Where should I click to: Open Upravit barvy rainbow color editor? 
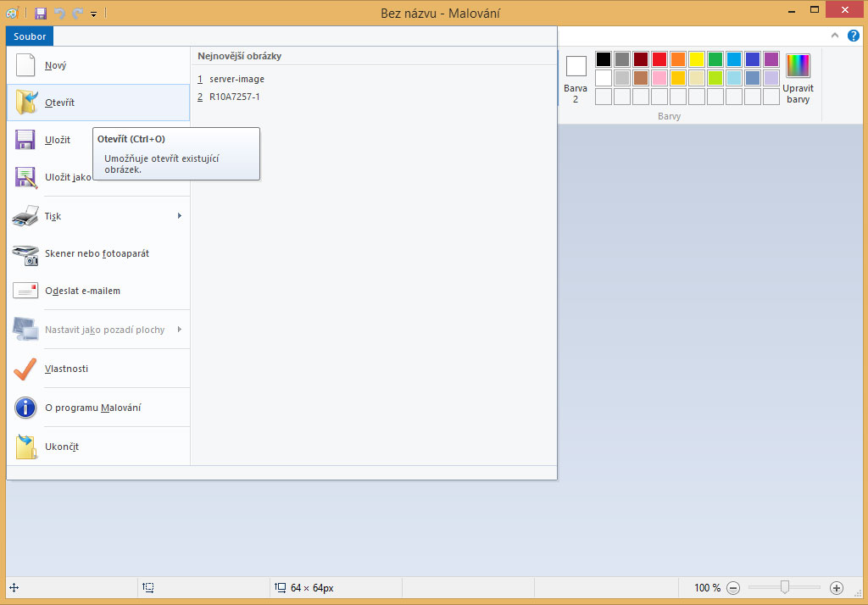798,79
